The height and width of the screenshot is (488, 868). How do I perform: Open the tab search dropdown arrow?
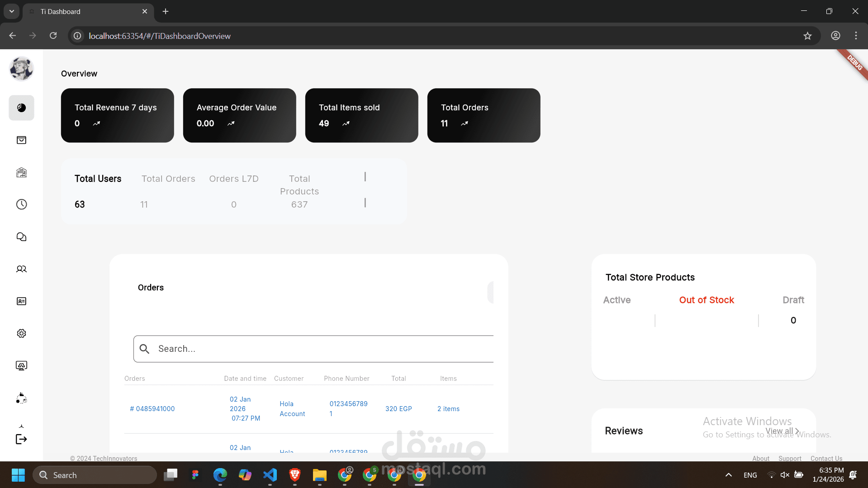coord(12,11)
